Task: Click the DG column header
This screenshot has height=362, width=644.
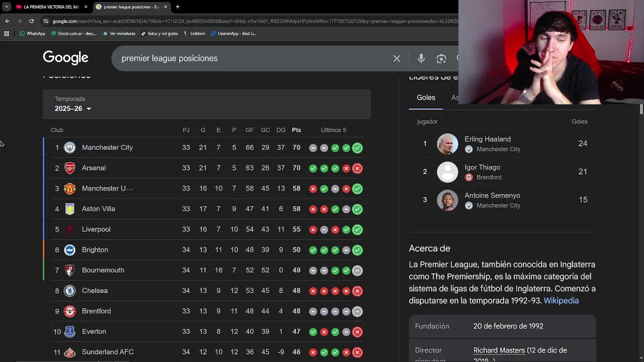Action: [x=281, y=130]
